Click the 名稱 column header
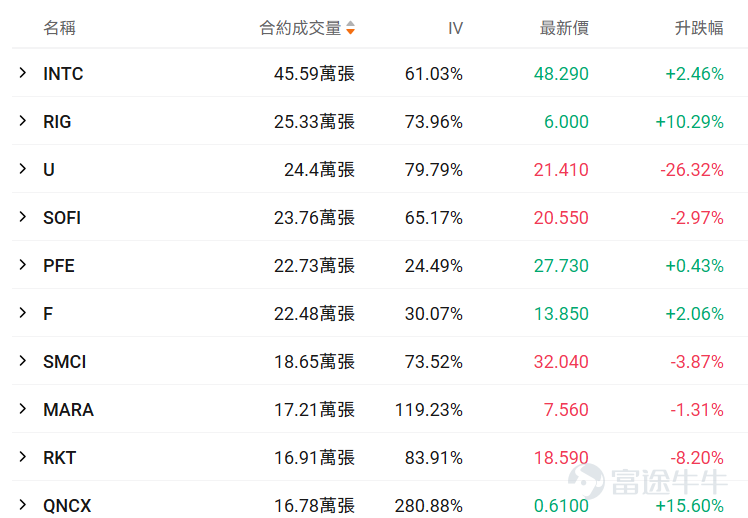748x518 pixels. pyautogui.click(x=60, y=28)
